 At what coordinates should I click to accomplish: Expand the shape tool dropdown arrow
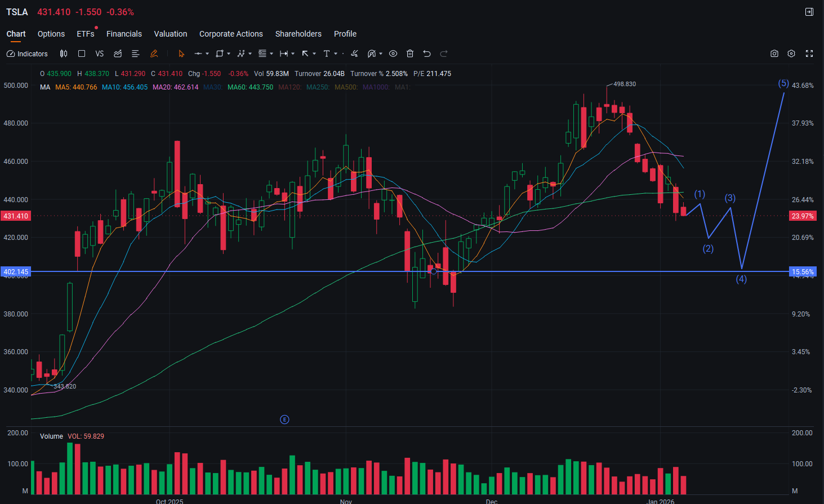pos(229,53)
